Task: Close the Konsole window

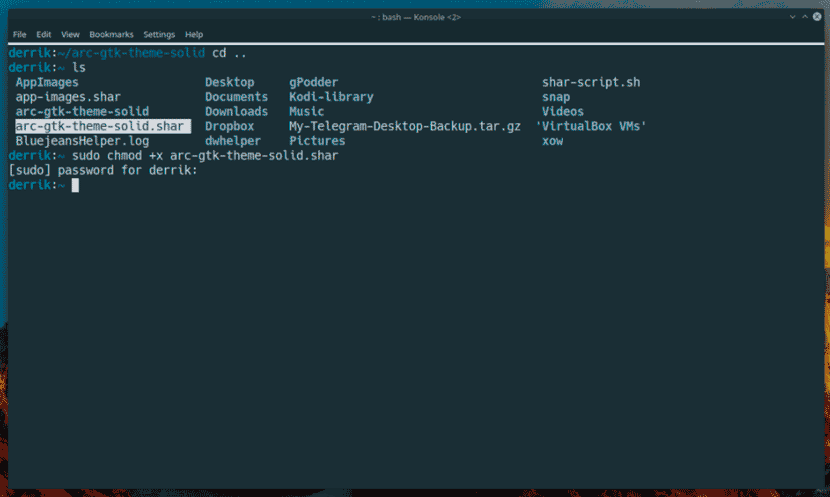Action: tap(815, 17)
